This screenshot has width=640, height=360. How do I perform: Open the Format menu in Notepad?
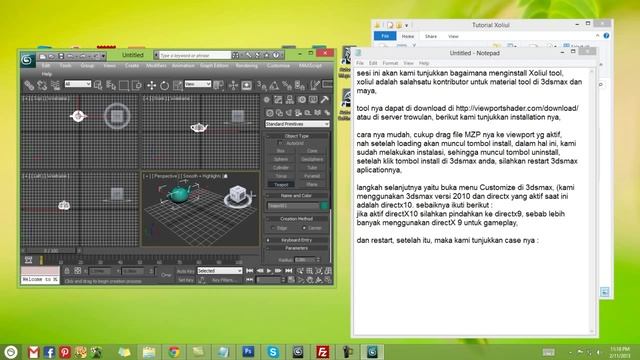coord(390,63)
